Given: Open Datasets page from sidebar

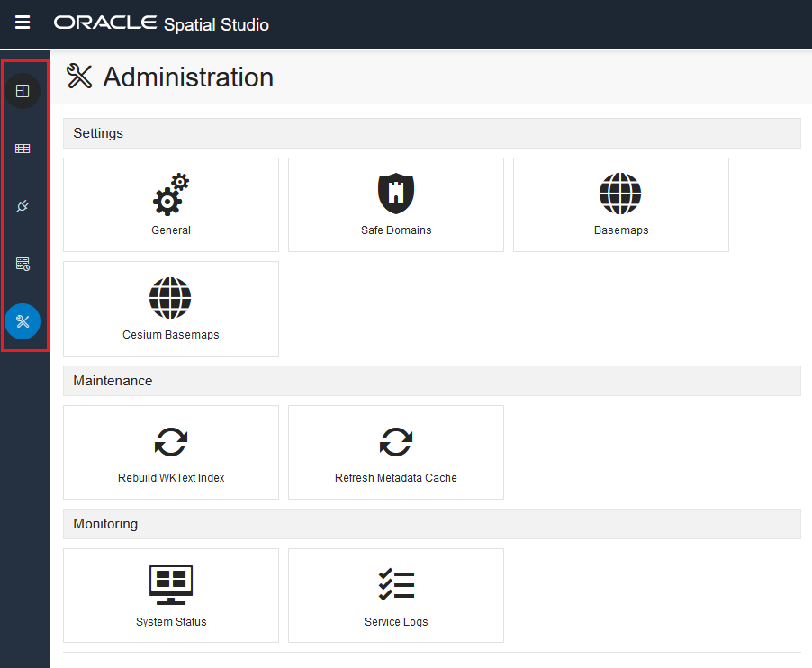Looking at the screenshot, I should tap(23, 149).
